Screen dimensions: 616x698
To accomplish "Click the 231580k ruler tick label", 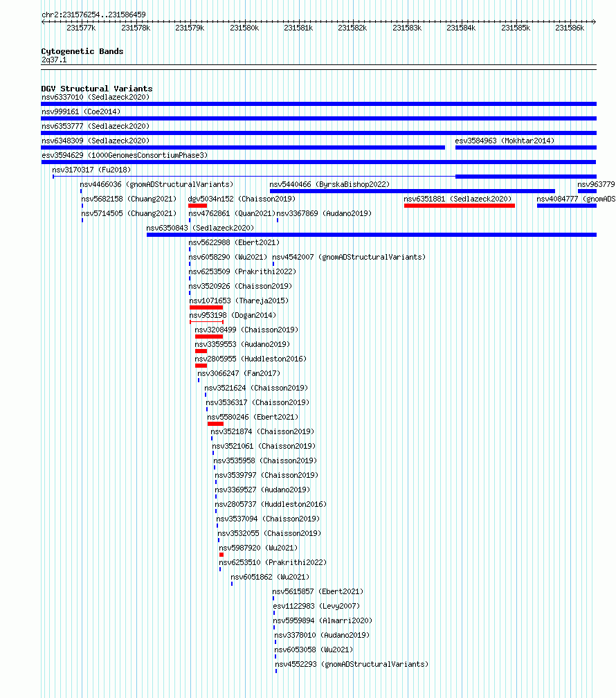I will point(244,28).
